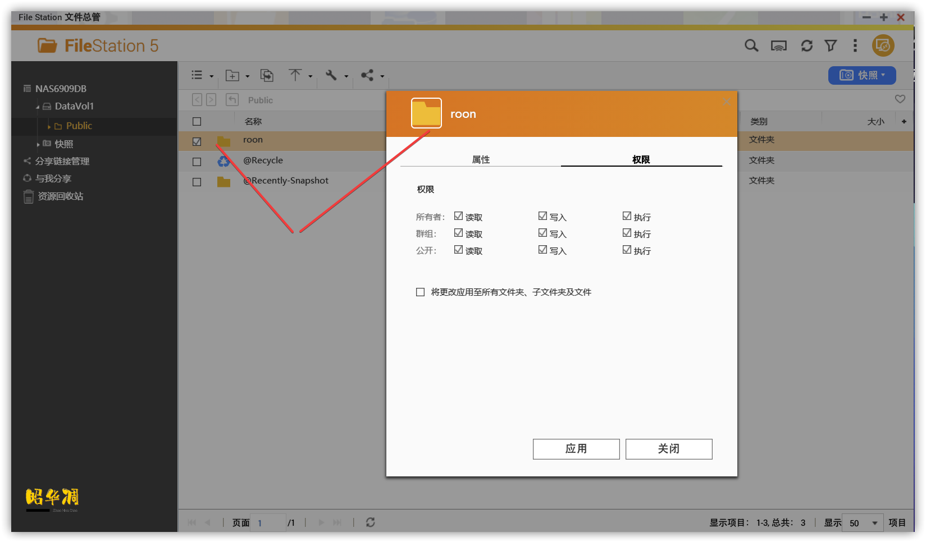Click the create new folder icon
The height and width of the screenshot is (560, 926).
(232, 76)
